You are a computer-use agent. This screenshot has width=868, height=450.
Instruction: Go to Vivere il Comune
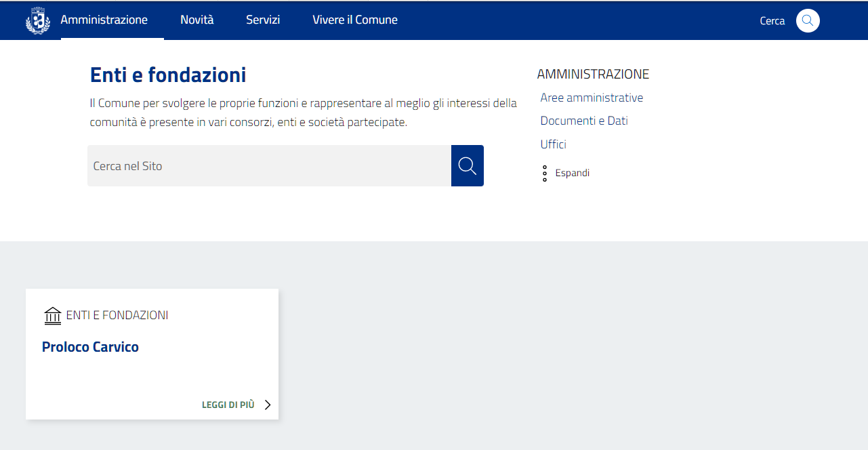(354, 20)
